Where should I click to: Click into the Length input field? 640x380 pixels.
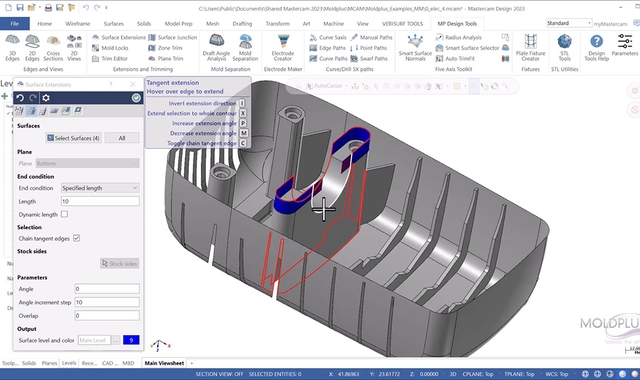pos(100,201)
